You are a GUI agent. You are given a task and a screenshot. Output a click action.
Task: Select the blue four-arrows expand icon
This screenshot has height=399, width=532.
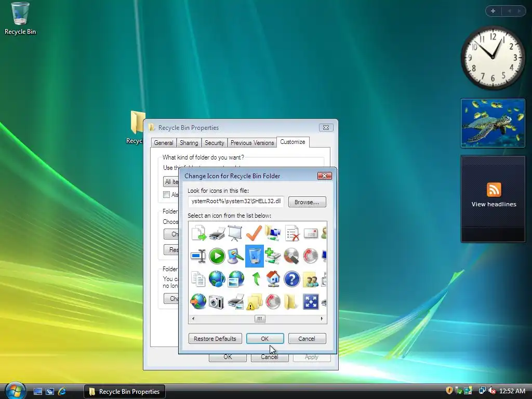tap(311, 302)
